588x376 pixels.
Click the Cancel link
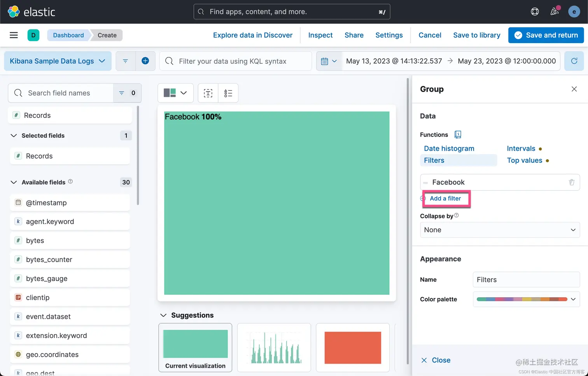click(x=430, y=35)
